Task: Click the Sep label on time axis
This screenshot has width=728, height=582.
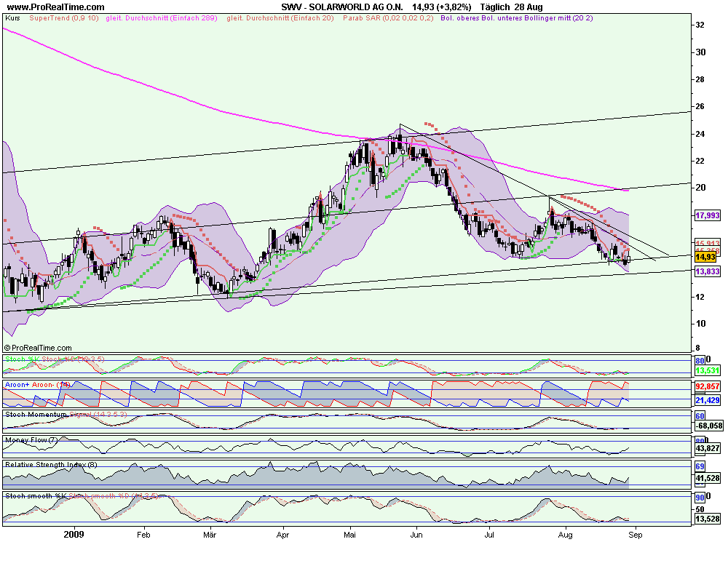Action: click(x=635, y=535)
